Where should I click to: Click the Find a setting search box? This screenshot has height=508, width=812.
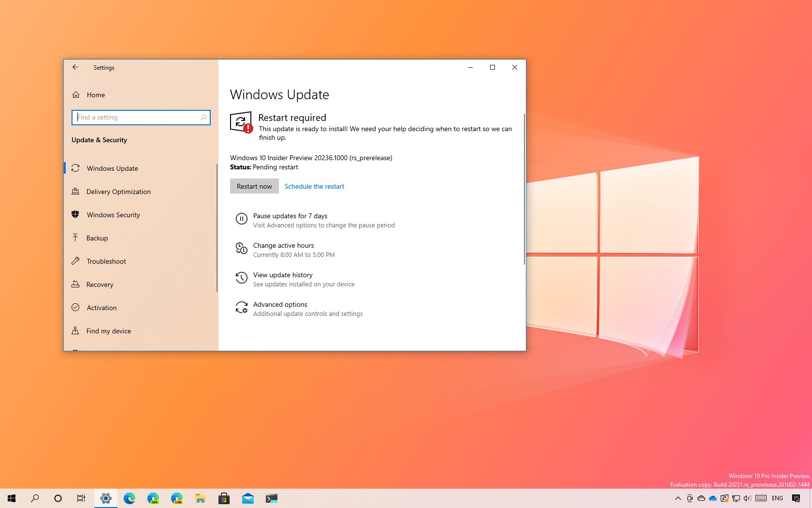click(141, 117)
